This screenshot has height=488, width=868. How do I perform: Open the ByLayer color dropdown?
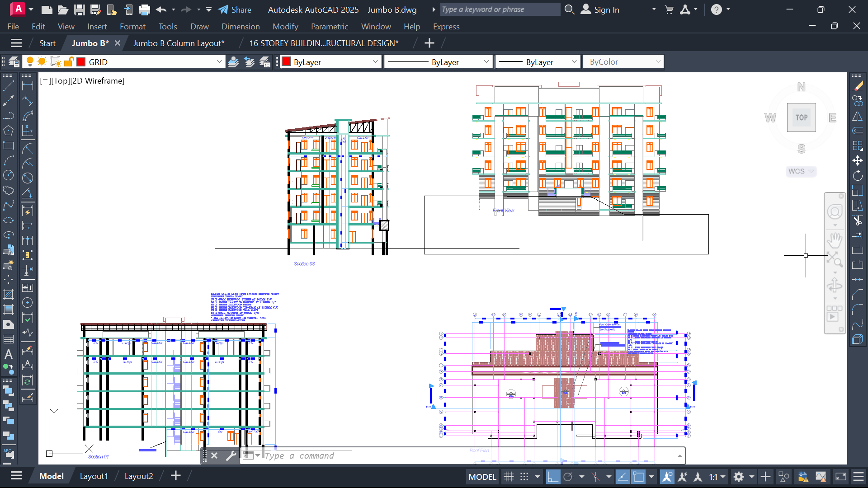click(x=330, y=62)
